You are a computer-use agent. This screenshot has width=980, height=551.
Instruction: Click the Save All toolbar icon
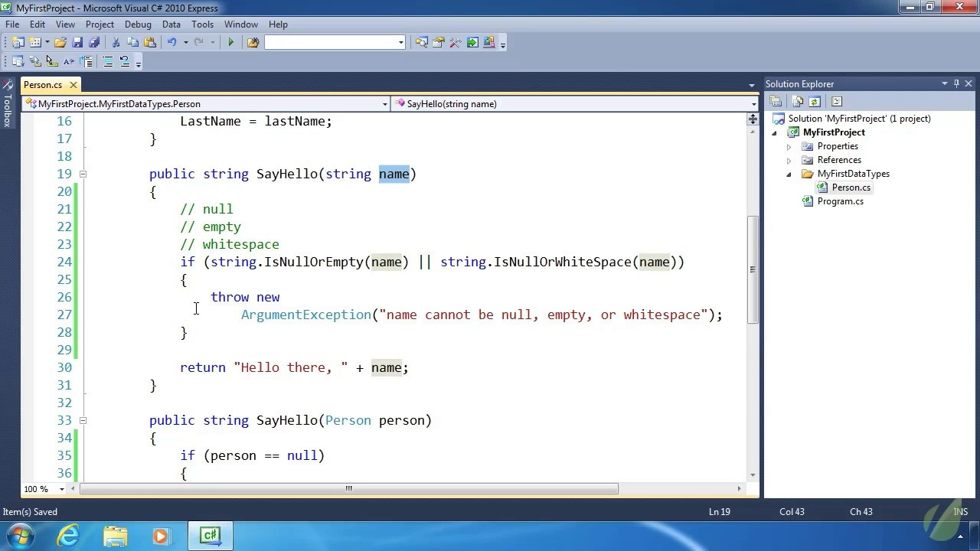(x=94, y=43)
